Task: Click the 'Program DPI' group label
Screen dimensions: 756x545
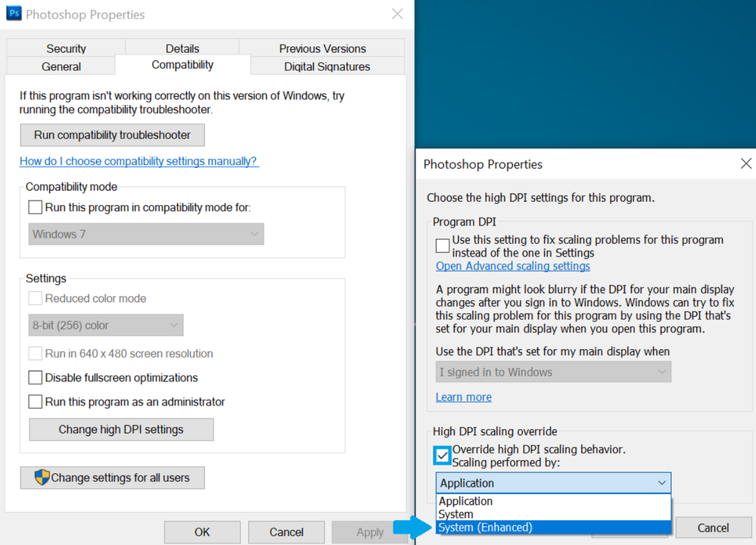Action: [x=465, y=221]
